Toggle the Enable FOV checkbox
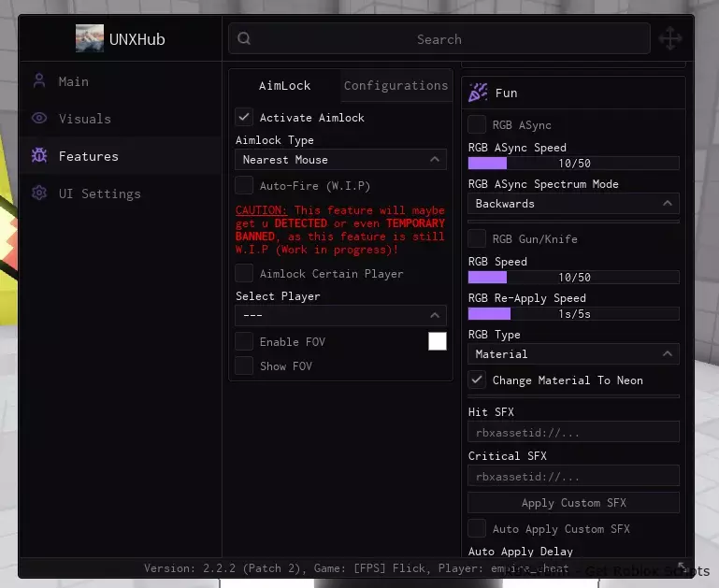This screenshot has height=588, width=719. click(244, 341)
